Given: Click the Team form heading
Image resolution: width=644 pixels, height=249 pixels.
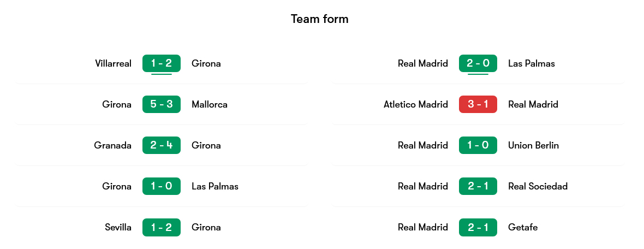Looking at the screenshot, I should [x=320, y=19].
